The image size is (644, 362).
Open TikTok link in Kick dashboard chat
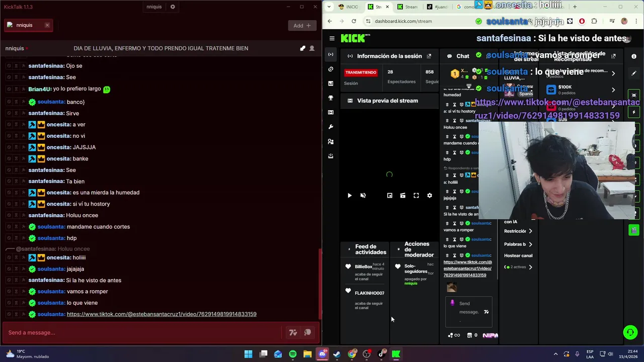467,268
